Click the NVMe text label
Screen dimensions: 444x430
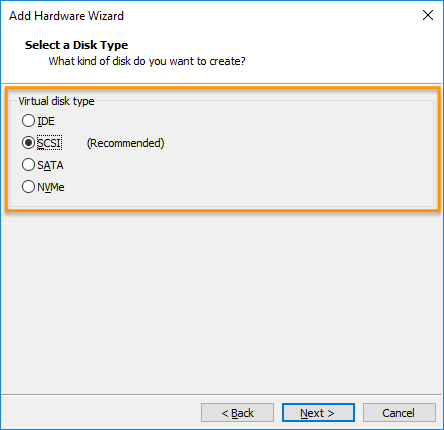51,187
